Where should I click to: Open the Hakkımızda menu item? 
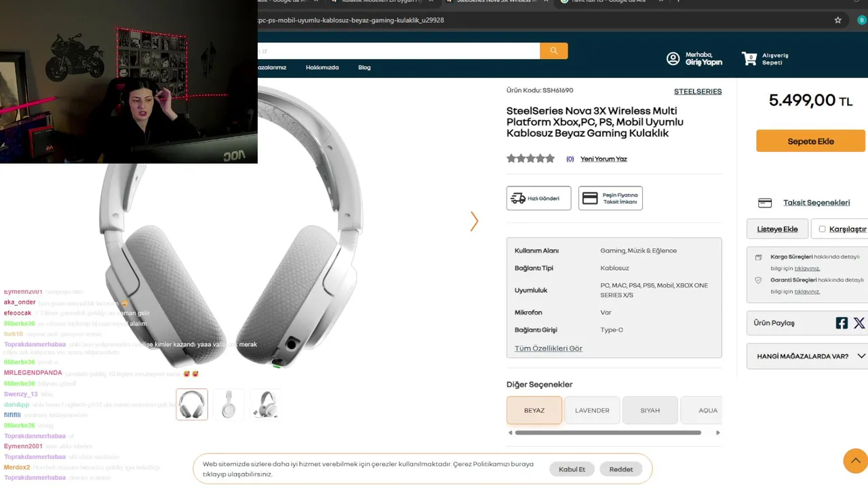point(322,67)
